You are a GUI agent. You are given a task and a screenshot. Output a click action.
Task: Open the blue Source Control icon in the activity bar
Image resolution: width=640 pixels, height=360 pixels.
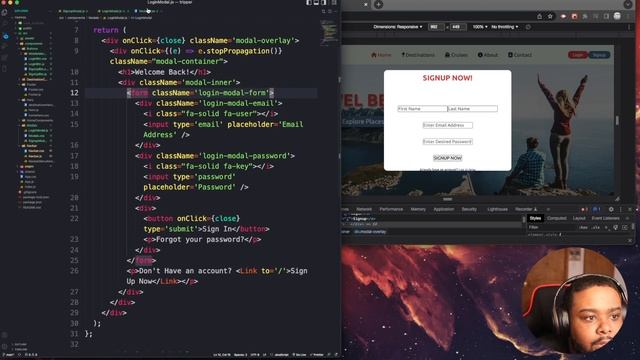(x=5, y=36)
